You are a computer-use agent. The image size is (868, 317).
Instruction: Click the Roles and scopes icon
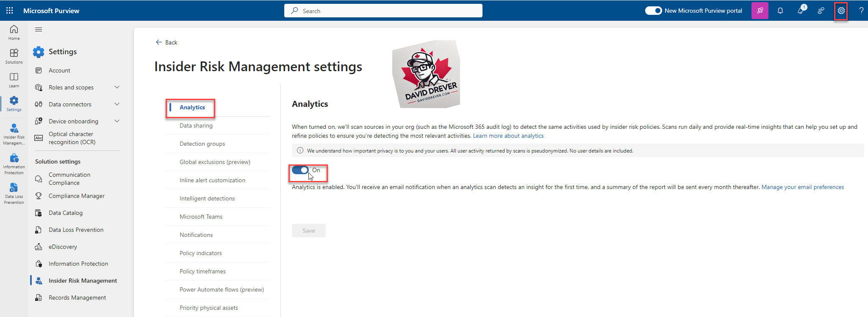[x=39, y=87]
